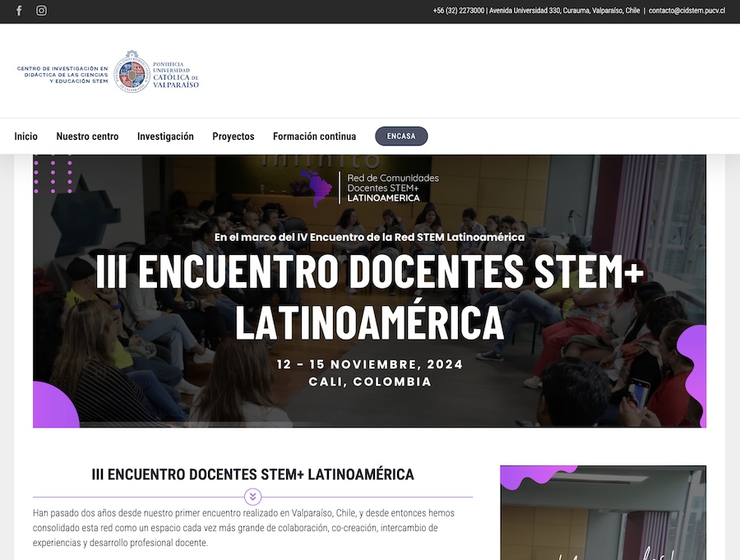Go to the Inicio menu item
Image resolution: width=740 pixels, height=560 pixels.
click(25, 137)
